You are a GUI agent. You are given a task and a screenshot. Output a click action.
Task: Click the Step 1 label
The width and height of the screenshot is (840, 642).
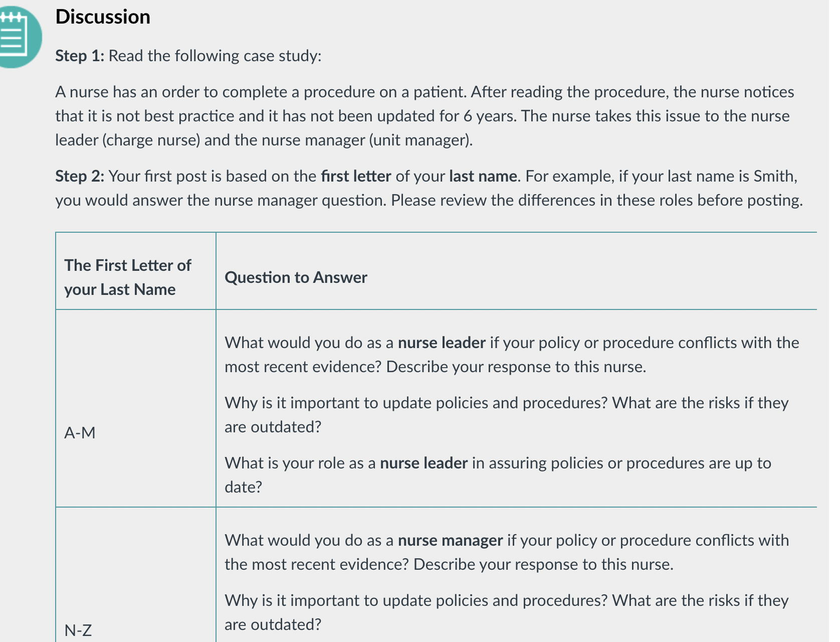click(x=80, y=56)
